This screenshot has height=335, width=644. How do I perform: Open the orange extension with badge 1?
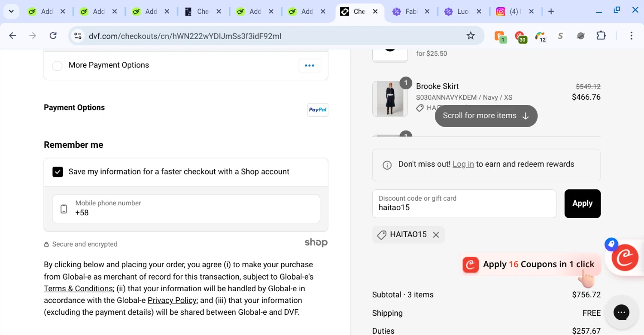click(x=500, y=37)
